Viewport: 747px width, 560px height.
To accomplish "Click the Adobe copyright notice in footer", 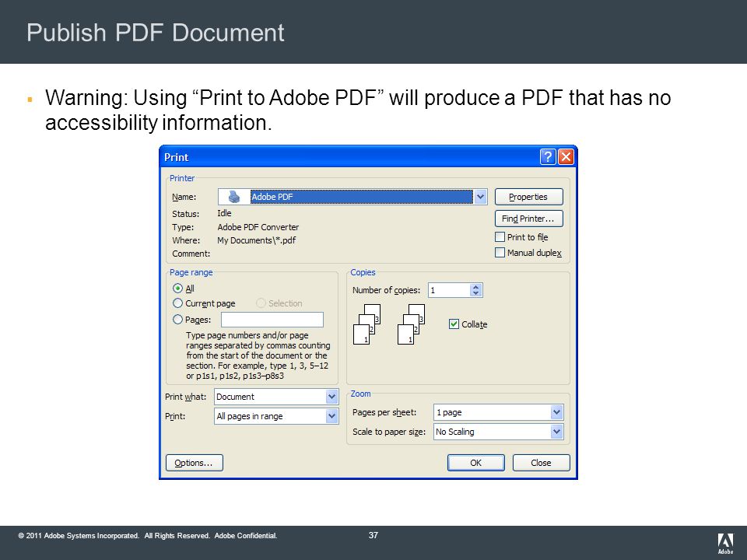I will 148,536.
